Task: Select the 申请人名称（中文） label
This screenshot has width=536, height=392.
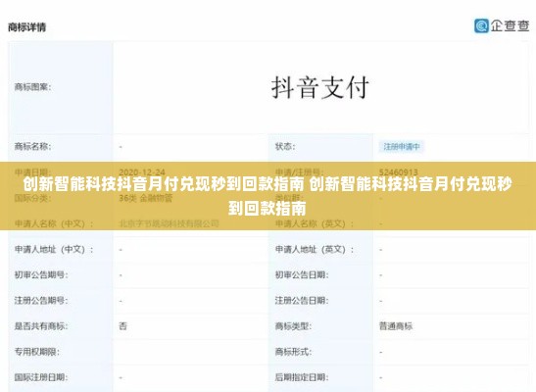Action: tap(54, 223)
